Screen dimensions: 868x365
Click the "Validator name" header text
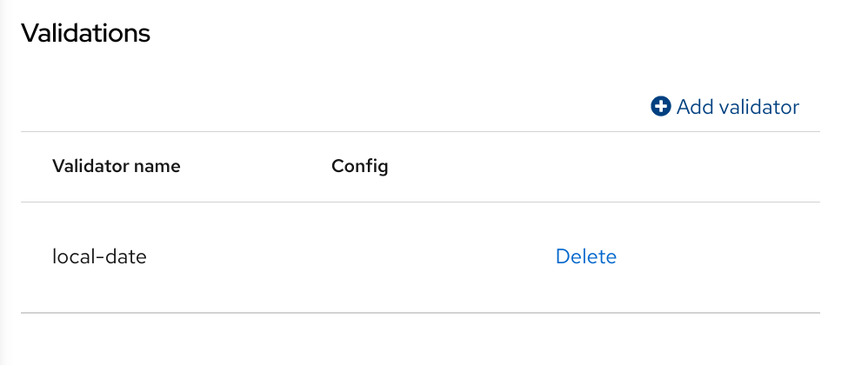pos(117,166)
